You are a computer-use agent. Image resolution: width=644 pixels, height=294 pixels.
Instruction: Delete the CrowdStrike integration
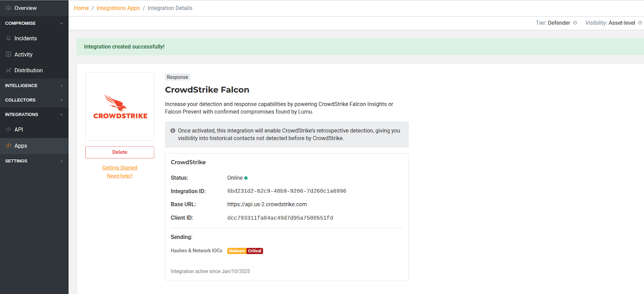click(120, 152)
